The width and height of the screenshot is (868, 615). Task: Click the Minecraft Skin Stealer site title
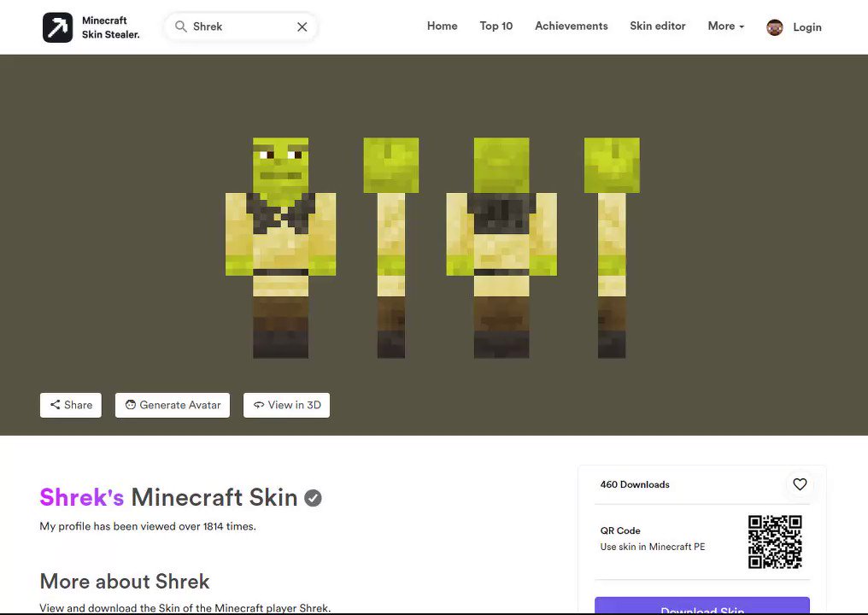(x=111, y=27)
